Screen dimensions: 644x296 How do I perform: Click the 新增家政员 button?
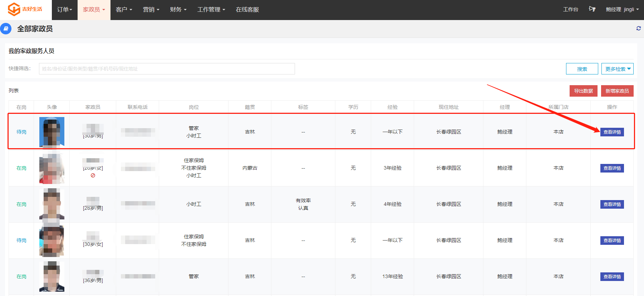tap(617, 91)
